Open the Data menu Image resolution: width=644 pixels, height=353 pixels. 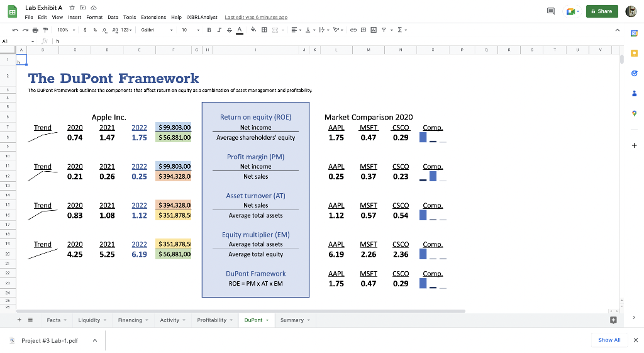(x=113, y=17)
